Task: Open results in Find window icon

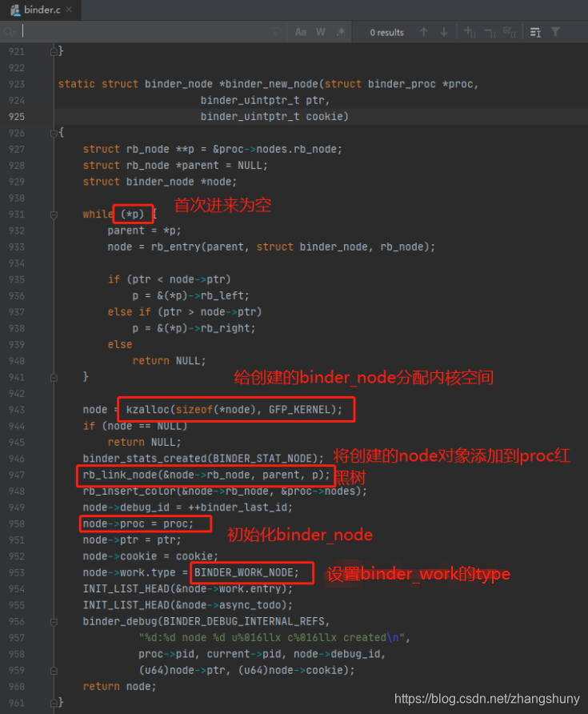Action: click(x=535, y=32)
